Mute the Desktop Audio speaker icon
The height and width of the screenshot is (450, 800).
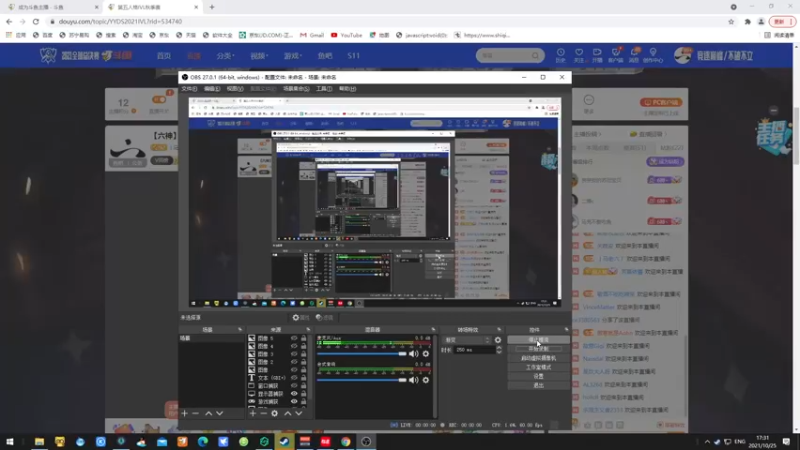point(413,380)
